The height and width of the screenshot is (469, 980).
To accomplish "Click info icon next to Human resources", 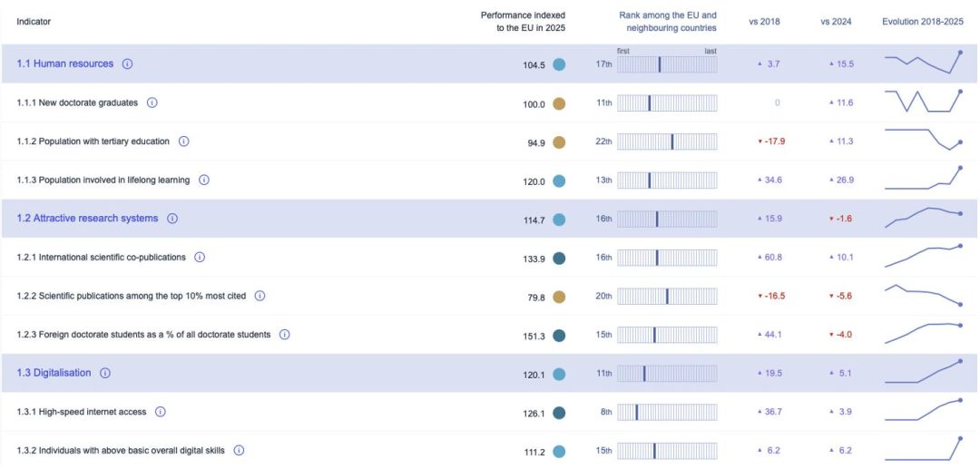I will point(127,64).
